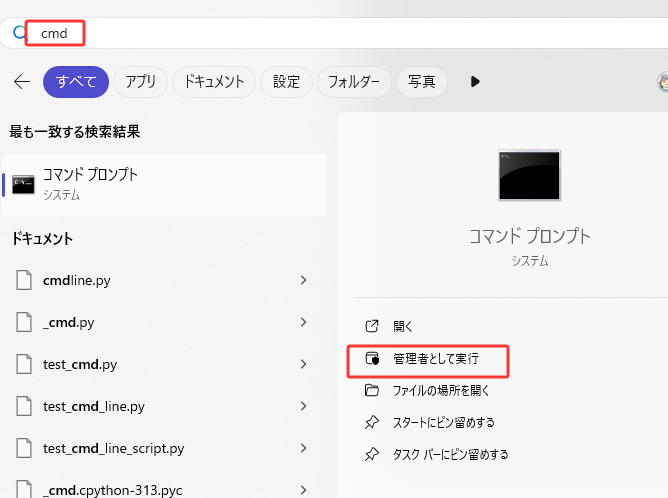
Task: Switch to the アプリ filter tab
Action: [x=141, y=81]
